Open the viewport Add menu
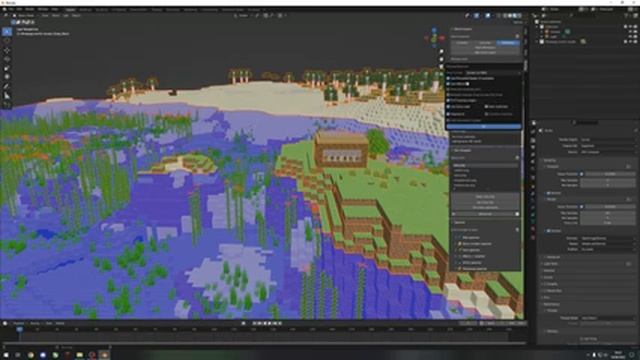The image size is (640, 360). point(66,16)
